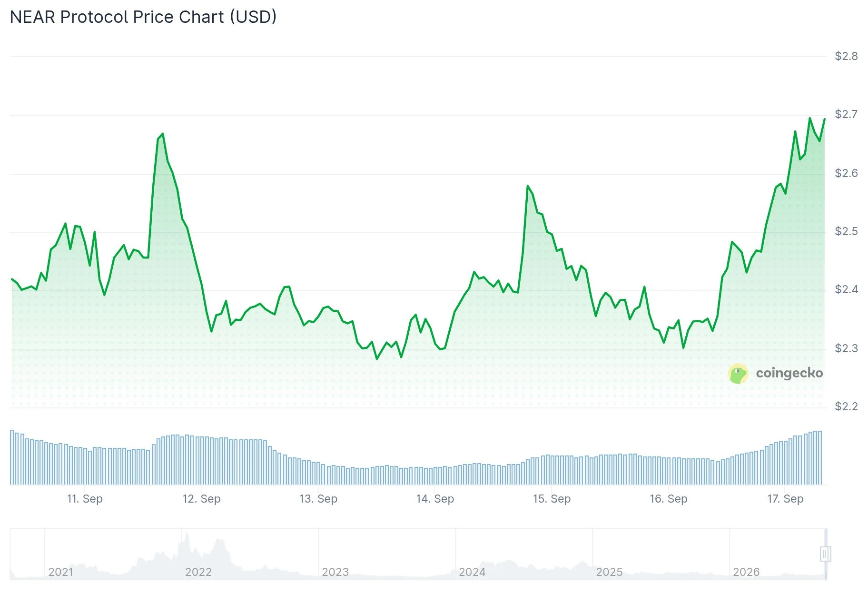Screen dimensions: 868x594
Task: Click the NEAR Protocol Price Chart title
Action: pyautogui.click(x=143, y=17)
